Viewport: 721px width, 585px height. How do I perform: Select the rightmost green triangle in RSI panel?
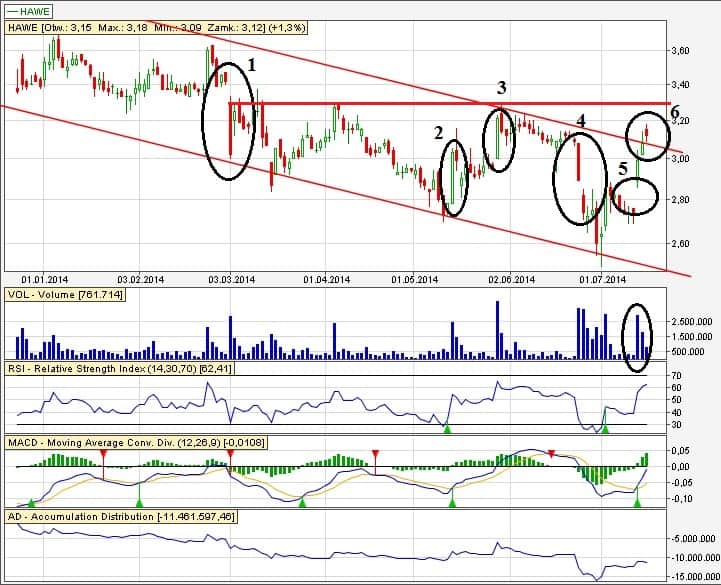tap(605, 428)
